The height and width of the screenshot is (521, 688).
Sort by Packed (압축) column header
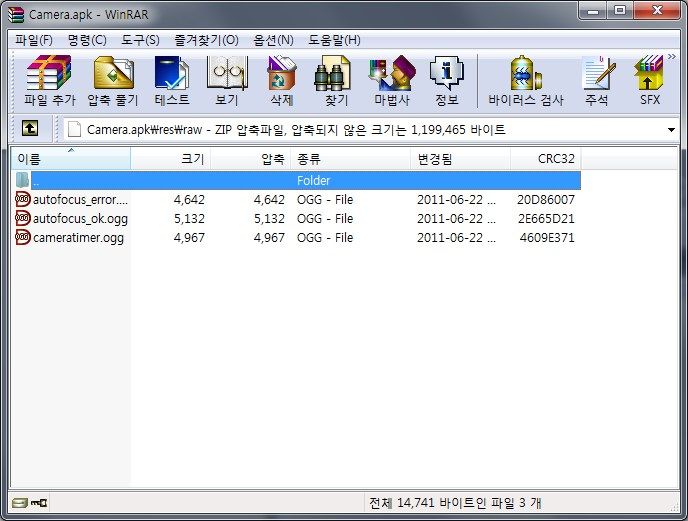(251, 158)
